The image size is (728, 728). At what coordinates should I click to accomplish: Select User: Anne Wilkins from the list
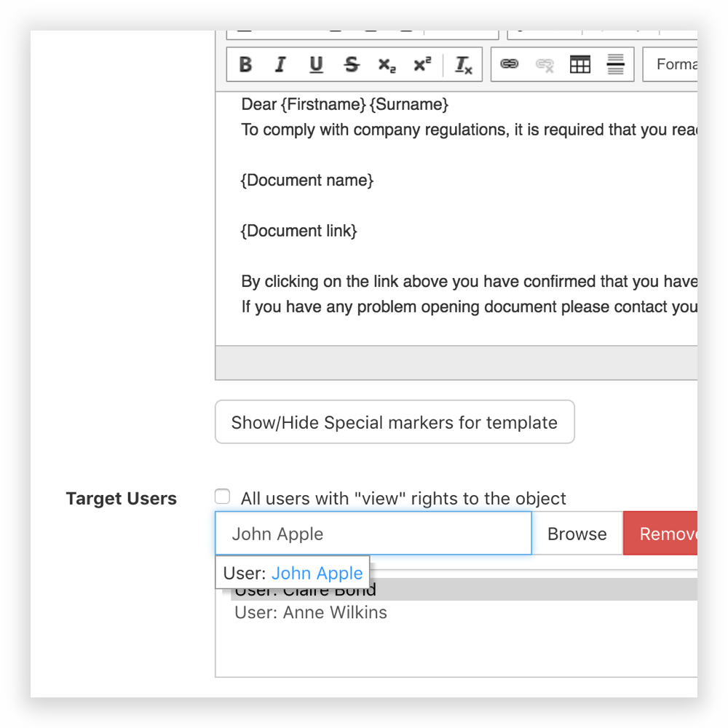coord(309,612)
